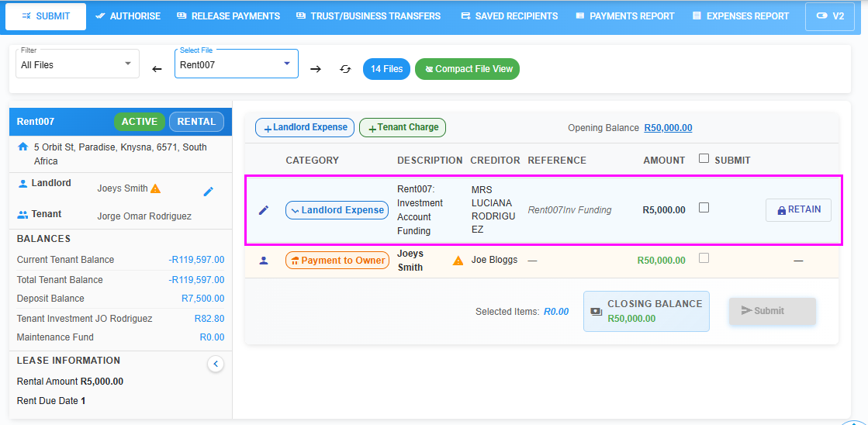Screen dimensions: 868x425
Task: Tick checkbox for R5,000.00 Landlord Expense
Action: 704,208
